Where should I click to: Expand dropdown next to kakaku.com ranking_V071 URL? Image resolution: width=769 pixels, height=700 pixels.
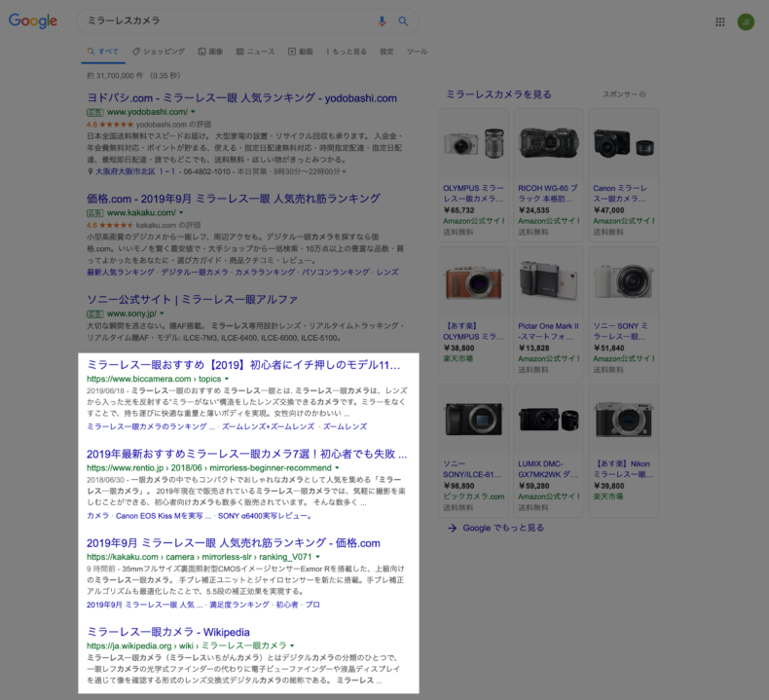tap(317, 557)
